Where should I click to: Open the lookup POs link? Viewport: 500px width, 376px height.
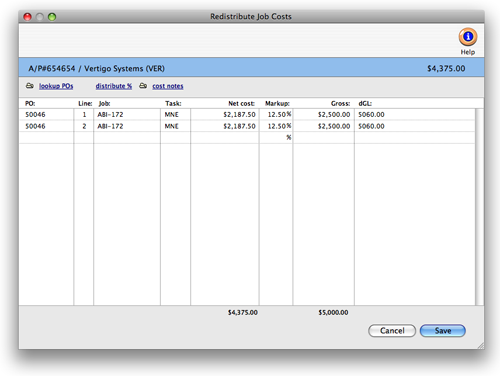(56, 86)
